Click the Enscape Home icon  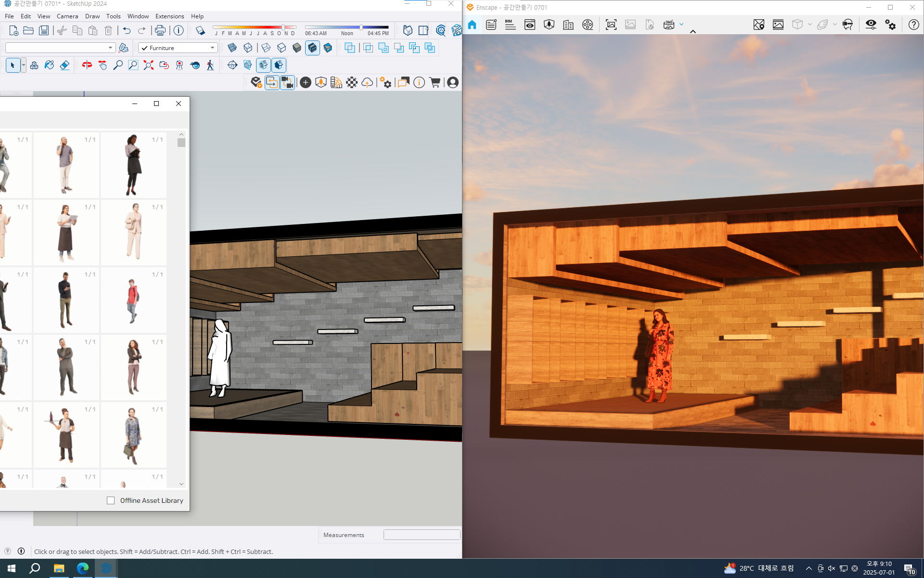coord(472,25)
